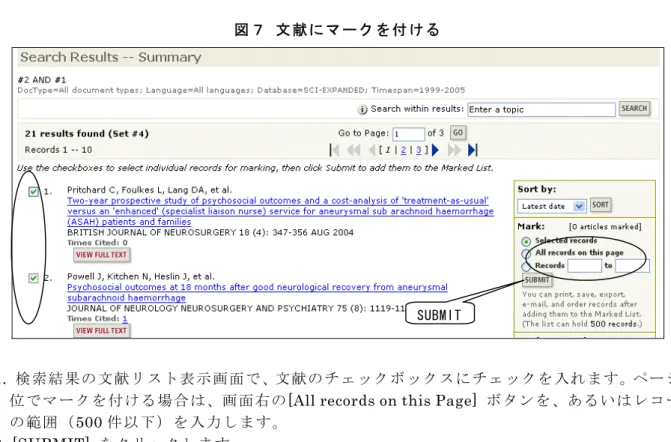This screenshot has width=671, height=442.
Task: Click the Go to Page number field
Action: click(409, 134)
